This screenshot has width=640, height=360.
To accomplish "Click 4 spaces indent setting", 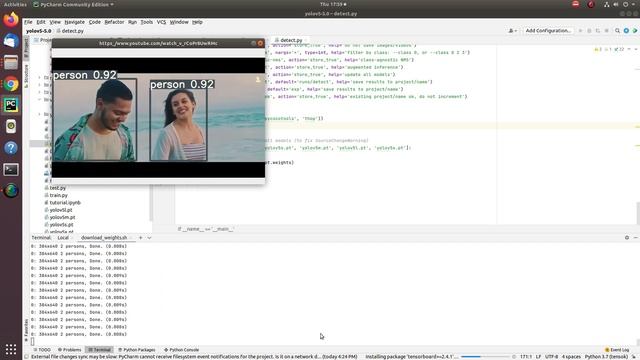I will pos(571,357).
